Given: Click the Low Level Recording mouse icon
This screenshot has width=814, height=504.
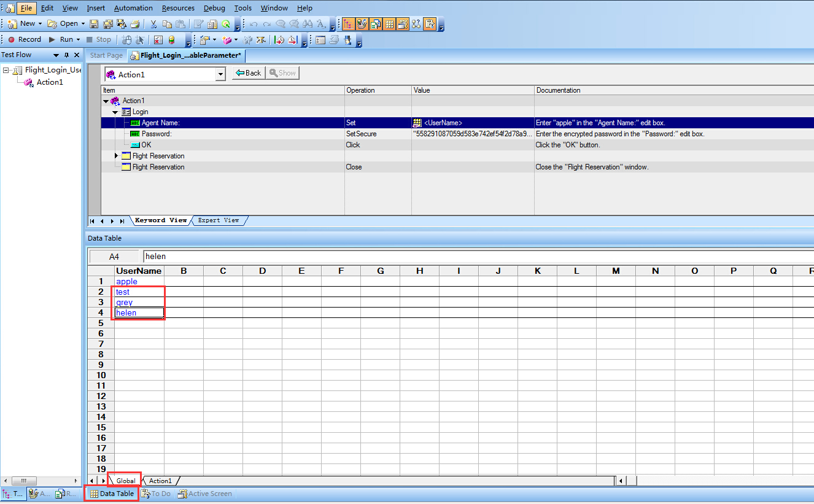Looking at the screenshot, I should point(126,39).
